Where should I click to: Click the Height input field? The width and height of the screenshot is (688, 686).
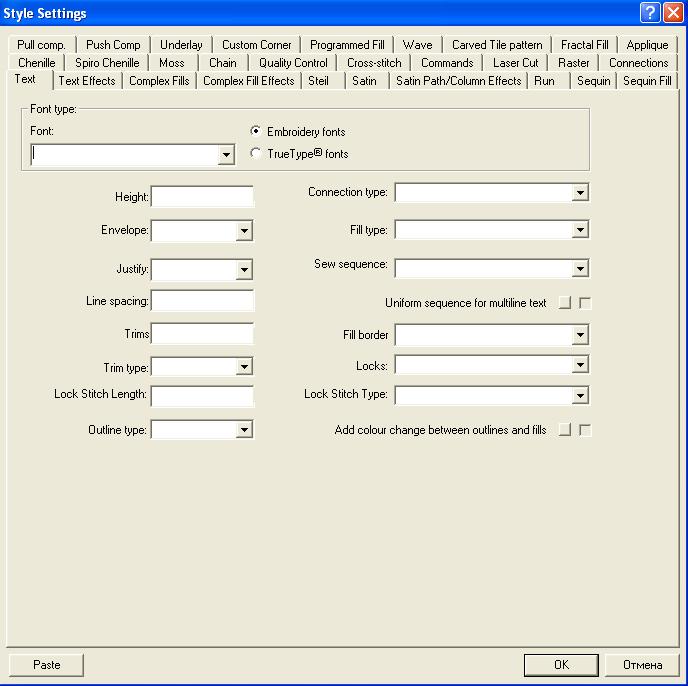[202, 197]
